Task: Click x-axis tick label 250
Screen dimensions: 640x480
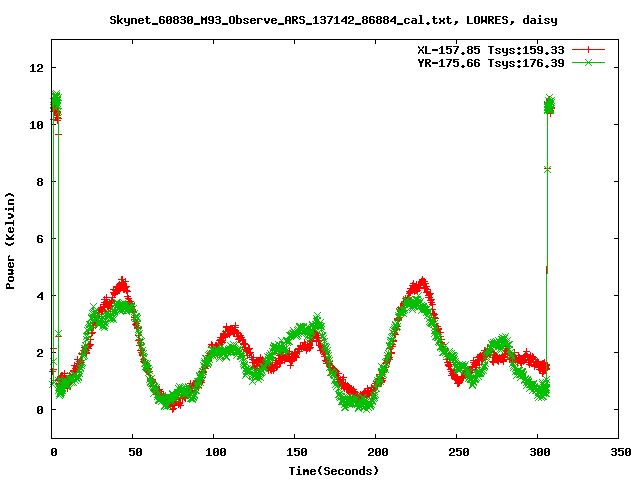Action: pyautogui.click(x=458, y=452)
